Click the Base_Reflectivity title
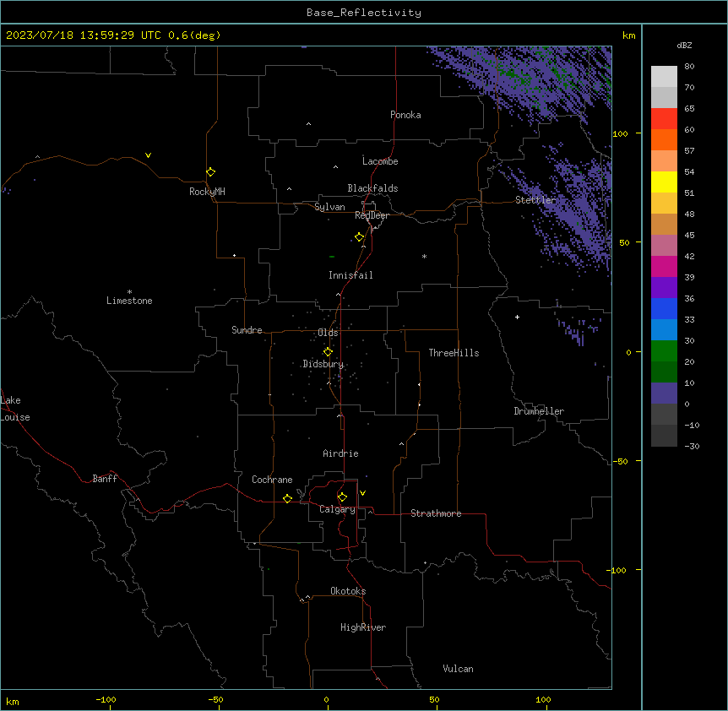728x711 pixels. 364,13
